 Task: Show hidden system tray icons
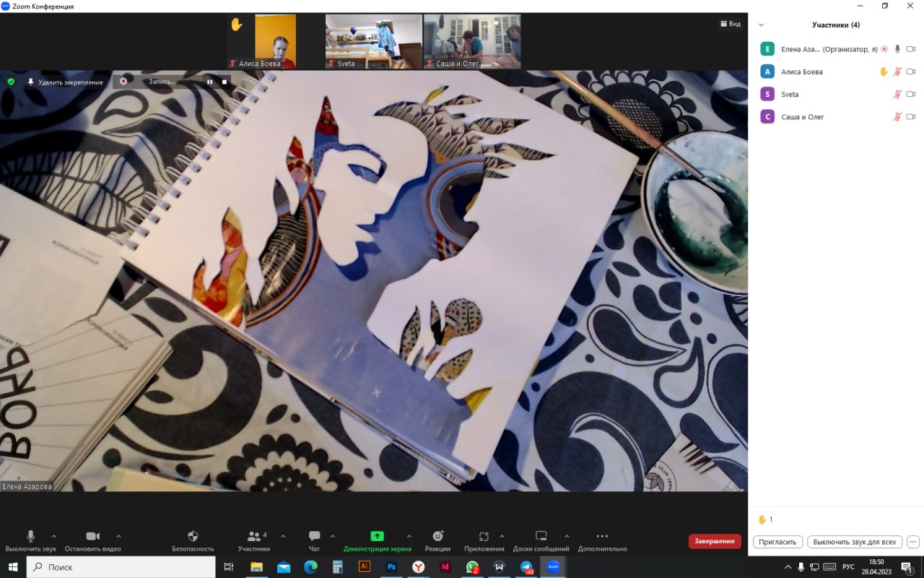(788, 566)
